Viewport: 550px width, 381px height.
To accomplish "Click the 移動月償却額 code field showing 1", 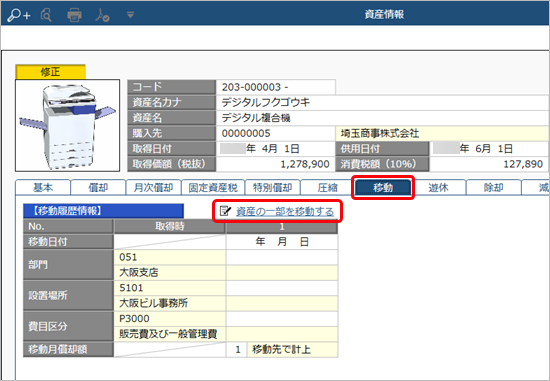I will click(x=237, y=349).
